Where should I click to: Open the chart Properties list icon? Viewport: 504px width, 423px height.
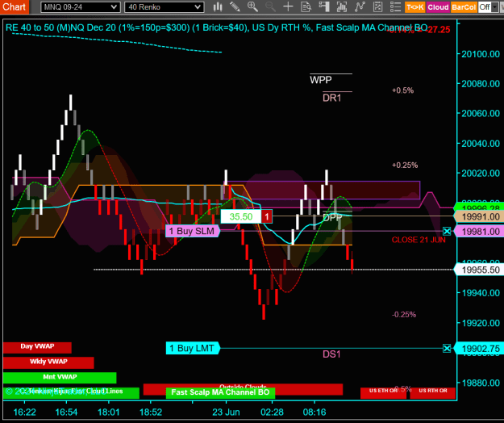tap(395, 6)
